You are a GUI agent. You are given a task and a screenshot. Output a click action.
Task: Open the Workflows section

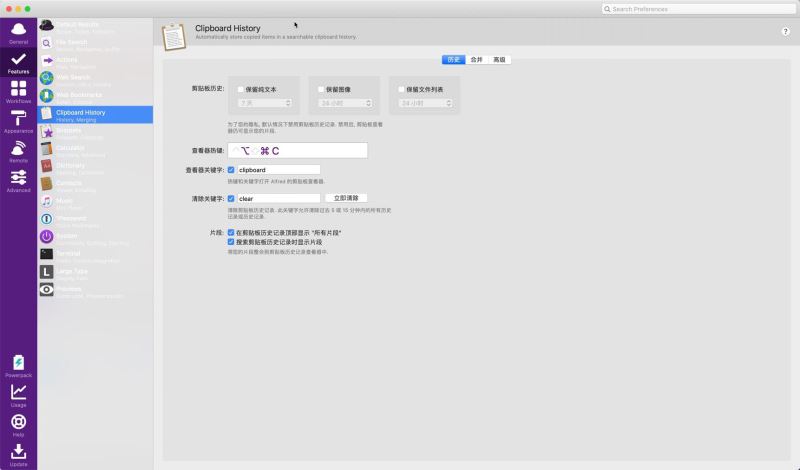18,92
